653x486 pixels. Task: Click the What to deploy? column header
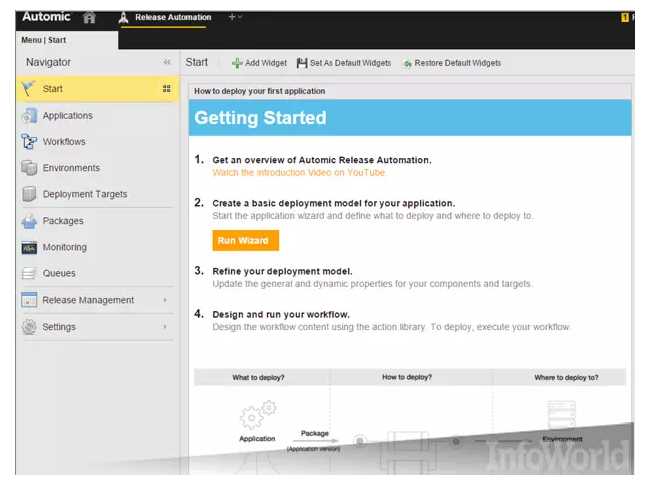point(258,377)
